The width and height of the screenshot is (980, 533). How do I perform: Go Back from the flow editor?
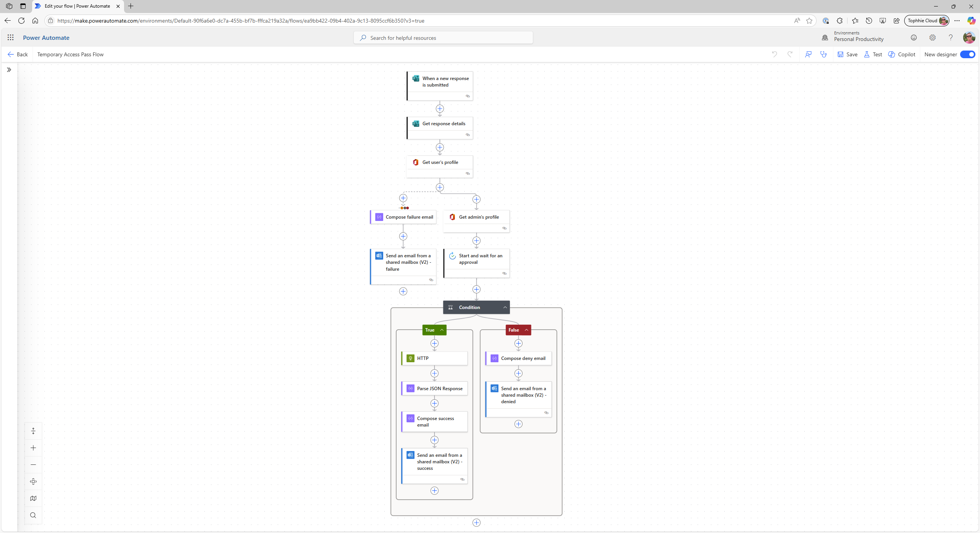click(x=18, y=54)
